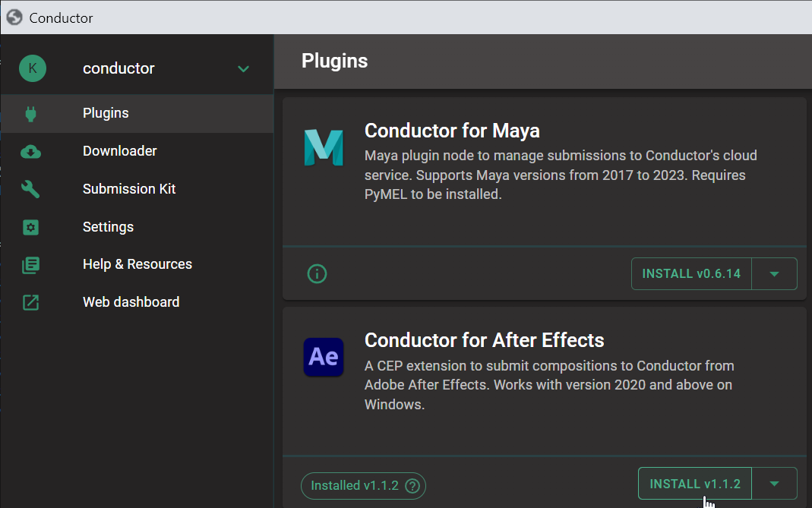Viewport: 812px width, 508px height.
Task: Click the After Effects Ae logo
Action: (x=324, y=358)
